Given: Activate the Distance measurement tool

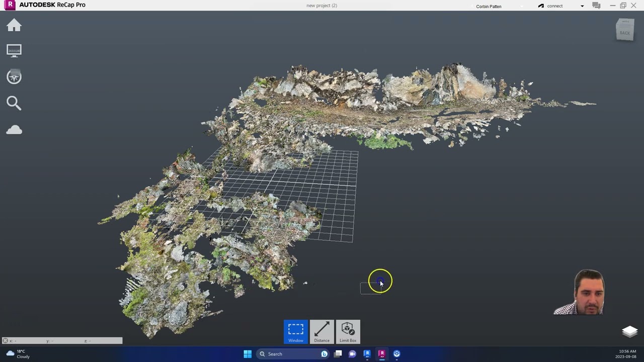Looking at the screenshot, I should tap(322, 332).
